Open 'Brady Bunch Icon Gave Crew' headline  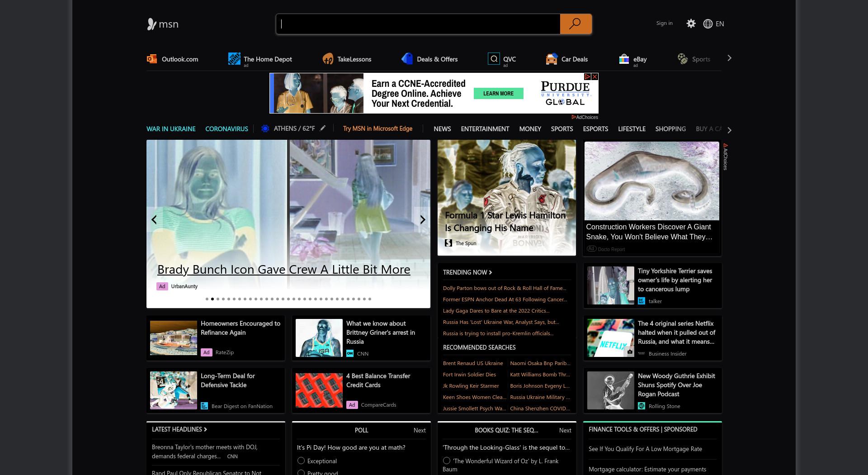click(x=284, y=269)
